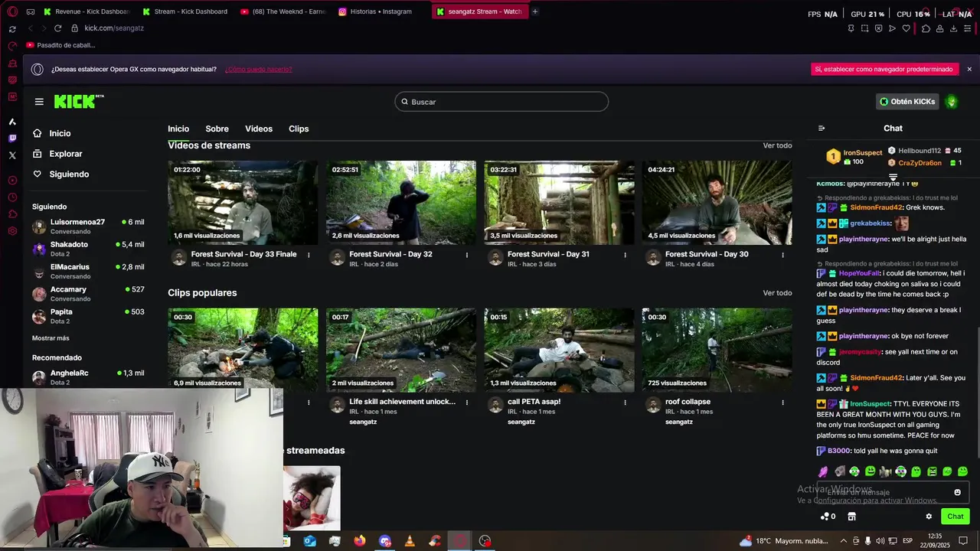Click the ¿Cómo puedo hacerlo? link
Screen dimensions: 980x551
click(x=258, y=69)
